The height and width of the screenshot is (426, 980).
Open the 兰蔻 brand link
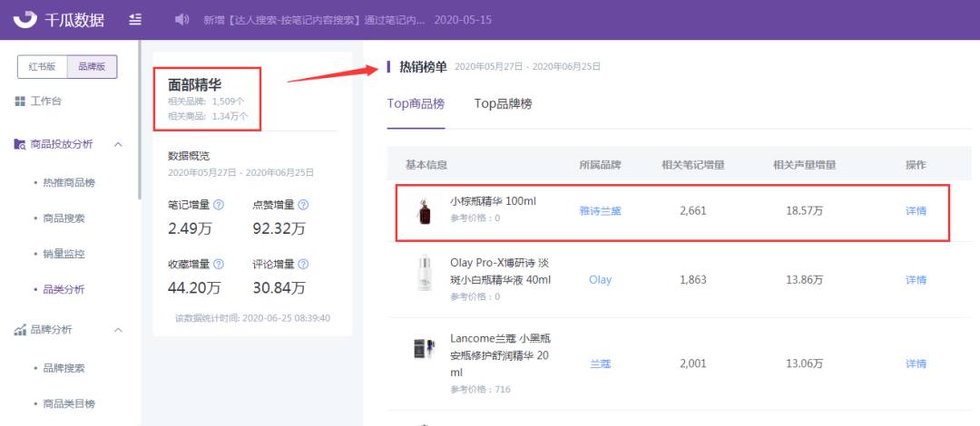tap(600, 363)
